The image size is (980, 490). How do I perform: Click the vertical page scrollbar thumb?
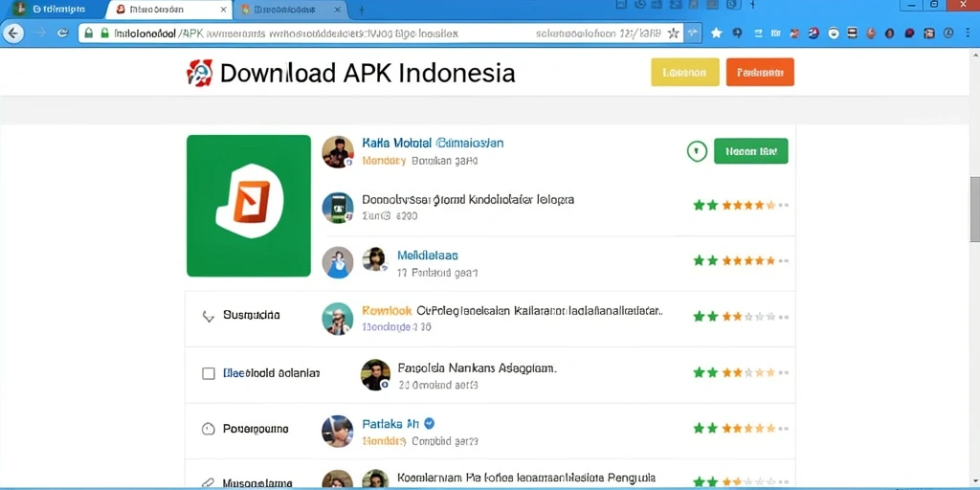coord(974,209)
